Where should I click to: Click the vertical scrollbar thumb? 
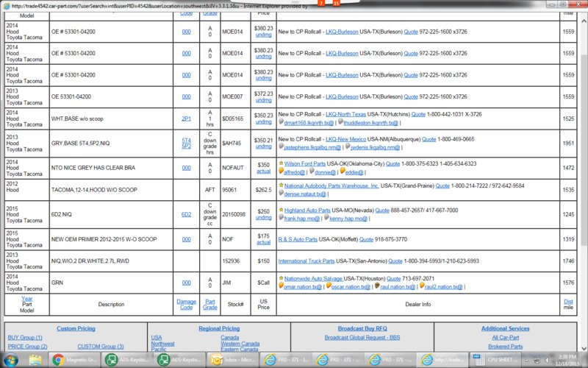click(x=584, y=150)
